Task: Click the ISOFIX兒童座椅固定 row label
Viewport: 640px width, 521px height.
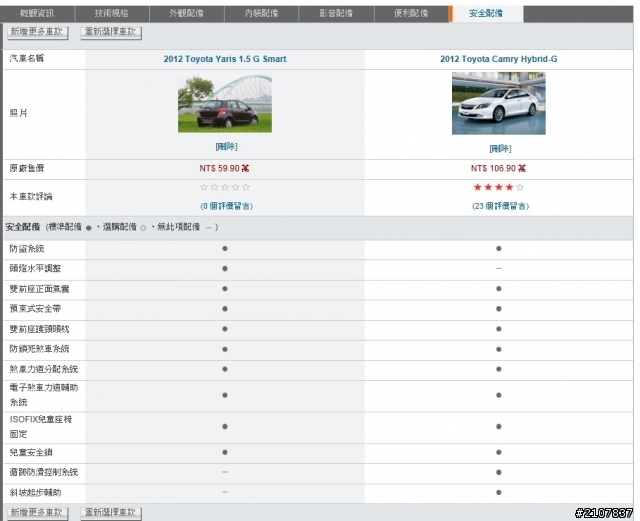Action: pyautogui.click(x=41, y=427)
